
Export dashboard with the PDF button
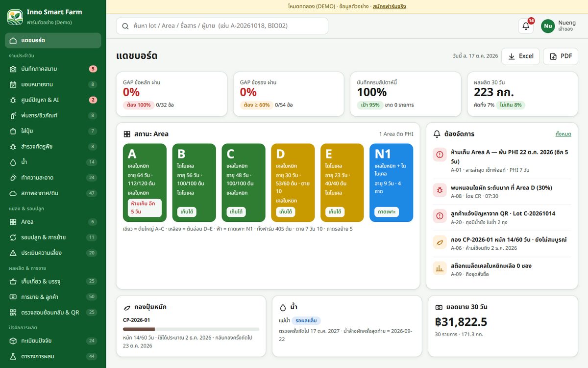coord(561,56)
